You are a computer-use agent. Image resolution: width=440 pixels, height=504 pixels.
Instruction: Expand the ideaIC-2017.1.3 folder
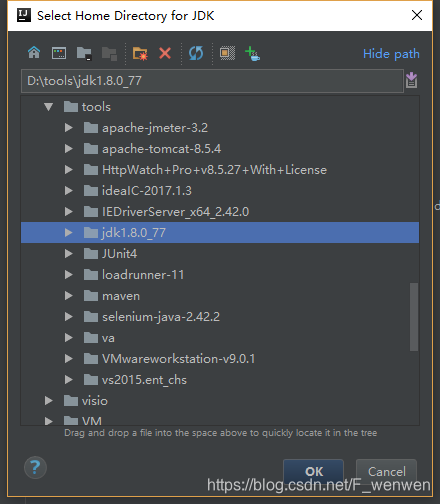click(69, 191)
